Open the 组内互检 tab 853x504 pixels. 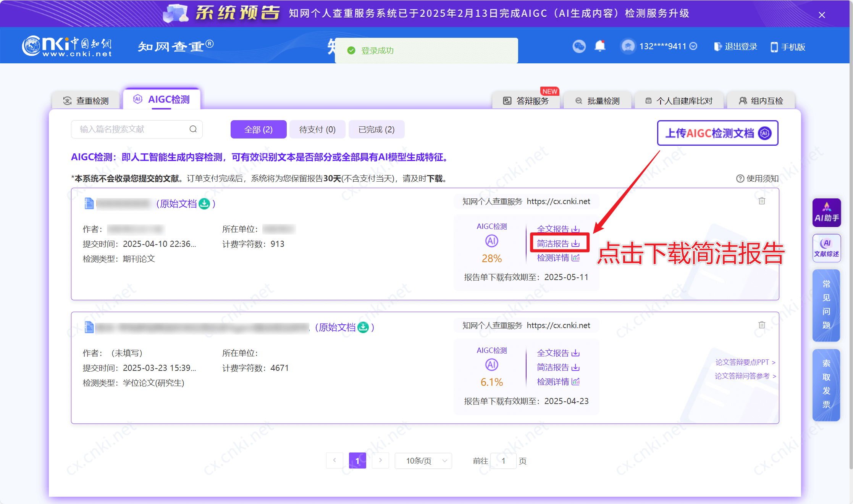coord(761,101)
